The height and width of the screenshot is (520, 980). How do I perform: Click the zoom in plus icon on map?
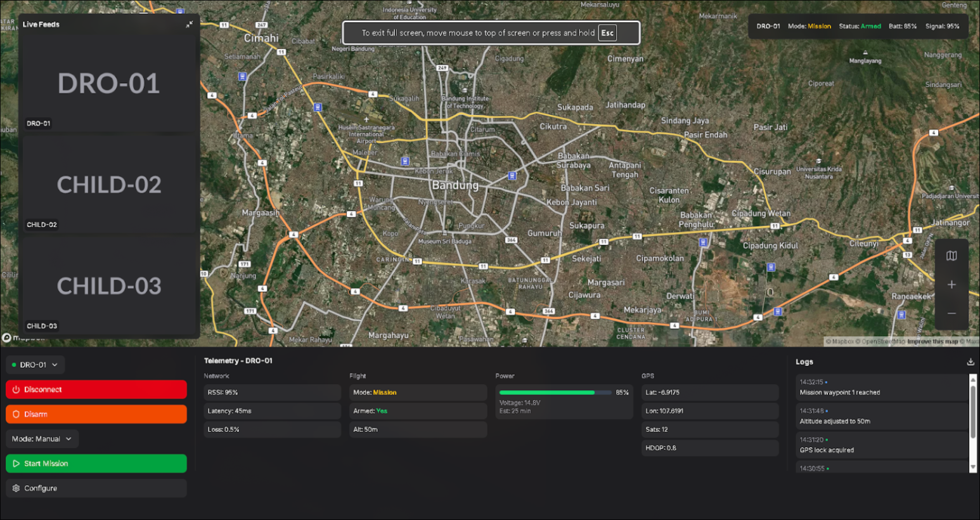pyautogui.click(x=951, y=284)
